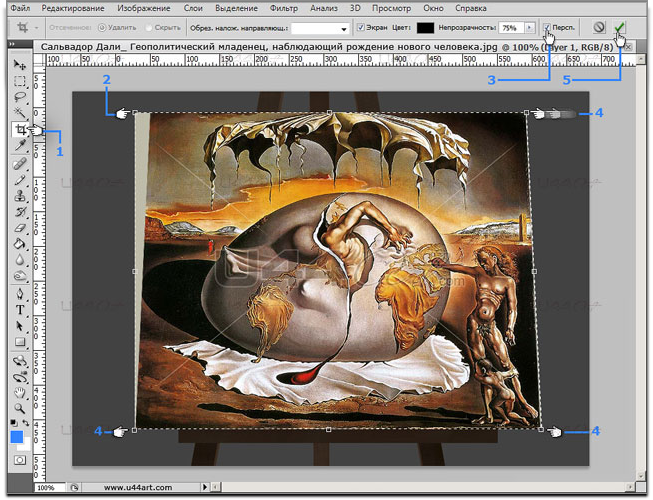653x500 pixels.
Task: Select the Blur tool
Action: point(20,260)
